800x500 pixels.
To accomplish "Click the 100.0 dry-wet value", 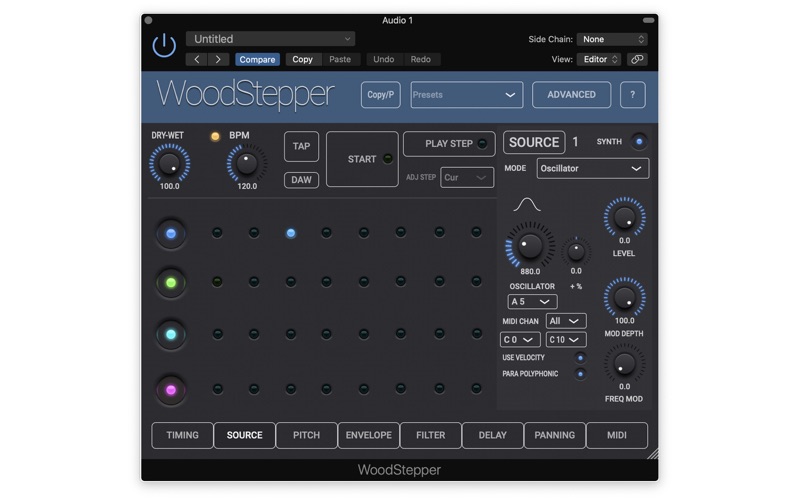I will (x=169, y=187).
